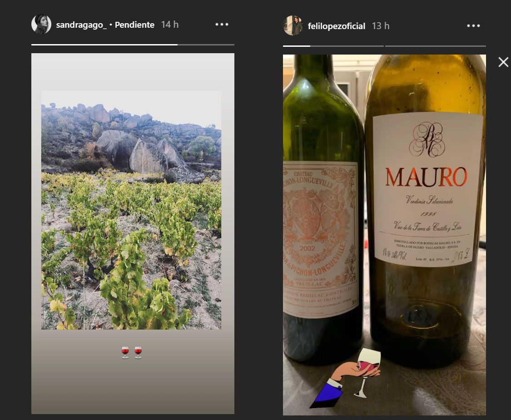
Task: Jump to first felilopezoficial story segment
Action: 333,46
